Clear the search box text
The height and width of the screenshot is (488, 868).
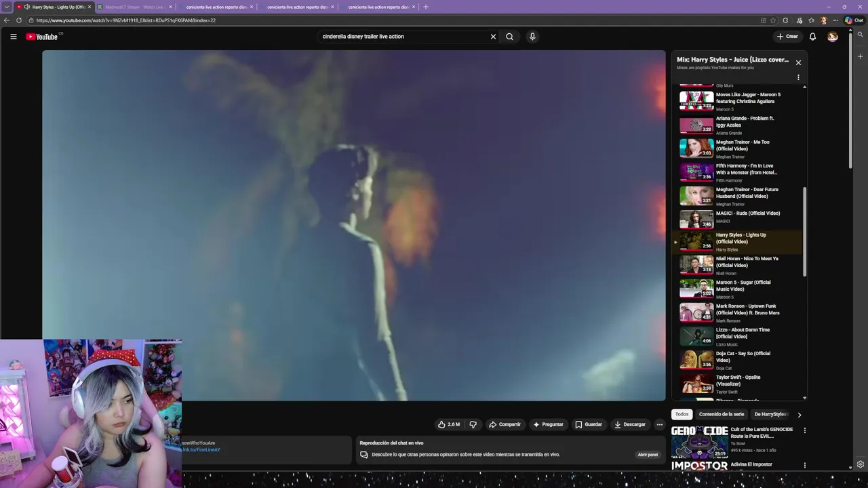tap(493, 37)
